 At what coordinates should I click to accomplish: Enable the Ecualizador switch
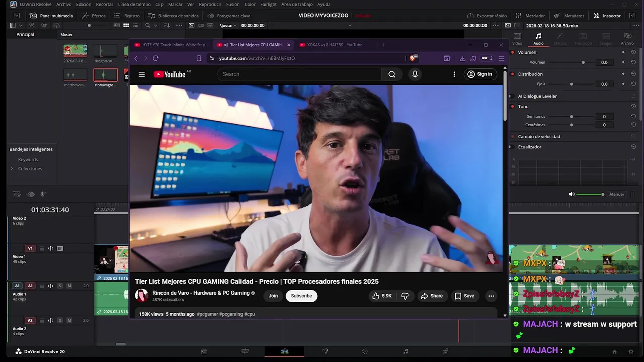[513, 147]
